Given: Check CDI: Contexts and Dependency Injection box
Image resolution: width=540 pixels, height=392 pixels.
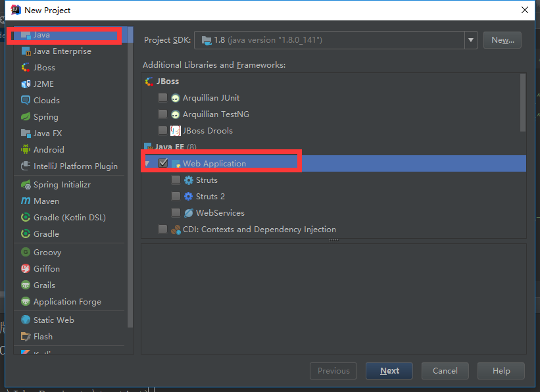Looking at the screenshot, I should [162, 229].
